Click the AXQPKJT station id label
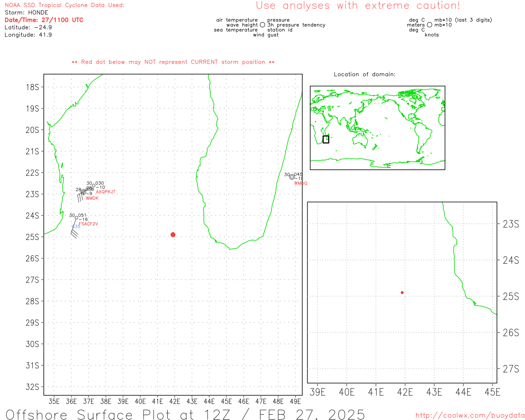 (106, 192)
